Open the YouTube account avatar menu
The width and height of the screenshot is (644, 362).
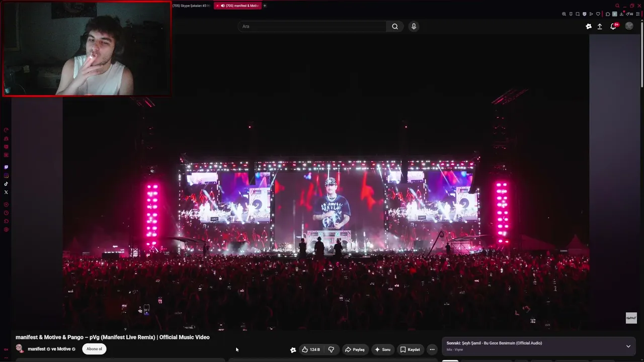[629, 26]
